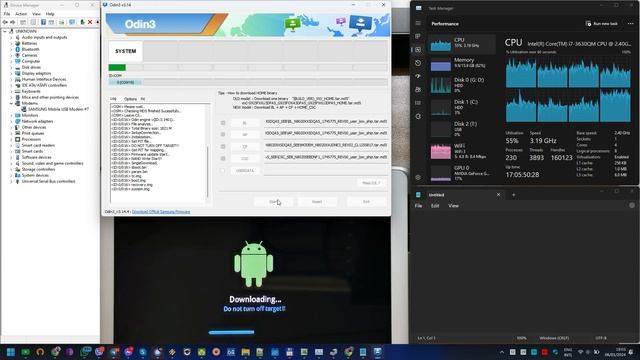The image size is (640, 360).
Task: Open Startup apps icon in Task Manager
Action: click(418, 76)
